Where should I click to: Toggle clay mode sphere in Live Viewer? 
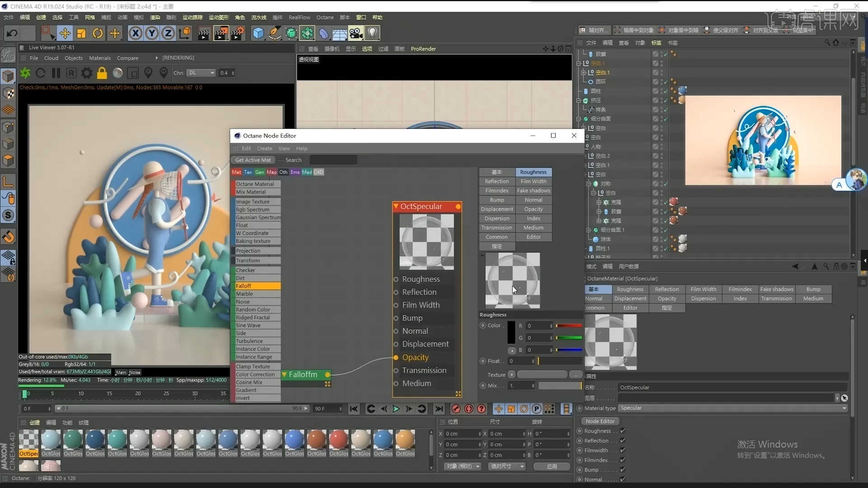click(x=118, y=73)
